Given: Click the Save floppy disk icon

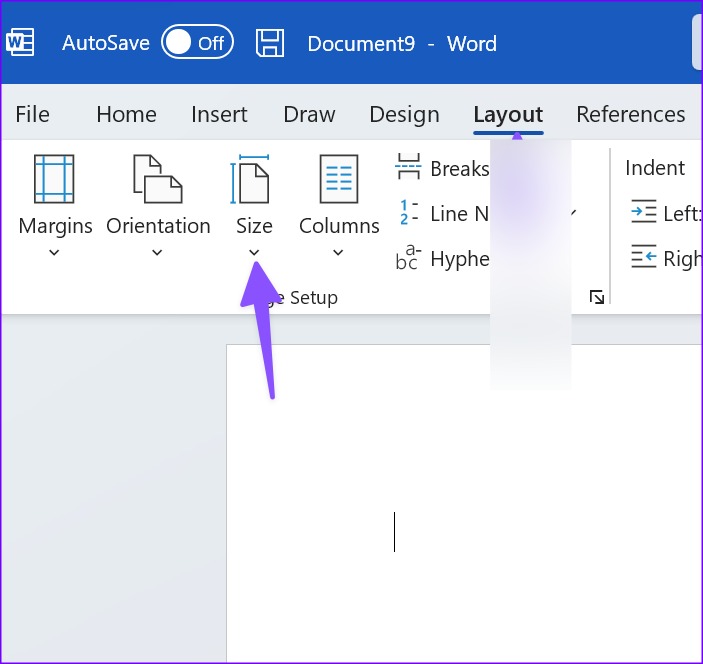Looking at the screenshot, I should click(x=269, y=43).
